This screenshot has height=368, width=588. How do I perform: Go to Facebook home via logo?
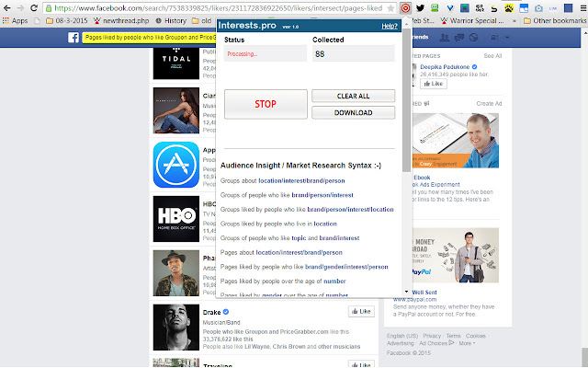(73, 38)
